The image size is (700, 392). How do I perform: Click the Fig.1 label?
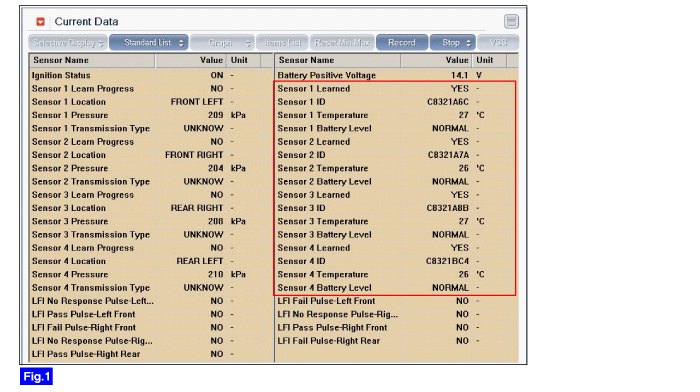36,376
